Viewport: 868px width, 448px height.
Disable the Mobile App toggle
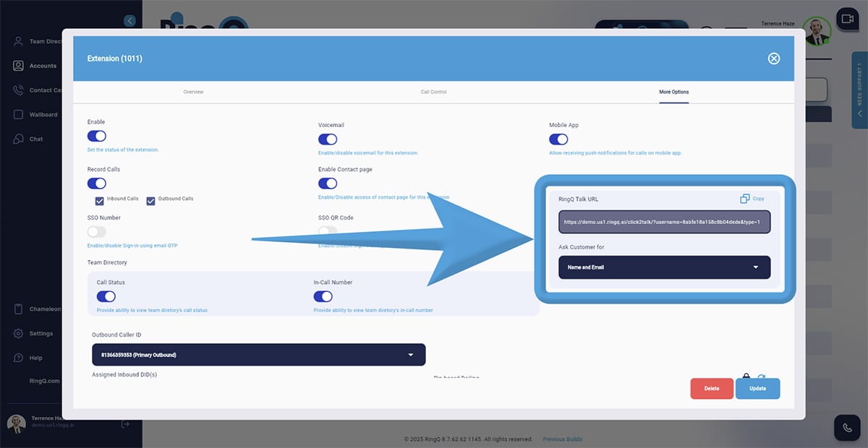(x=558, y=139)
